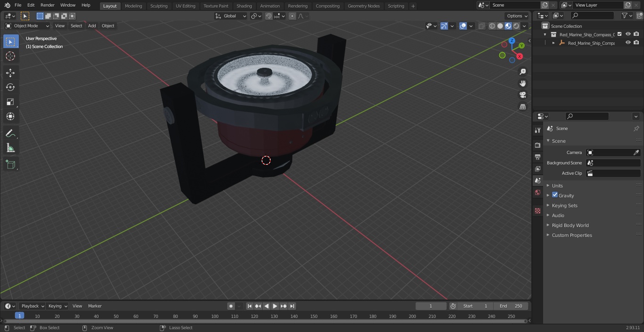Screen dimensions: 644x332
Task: Uncheck the Gravity checkbox
Action: 555,195
